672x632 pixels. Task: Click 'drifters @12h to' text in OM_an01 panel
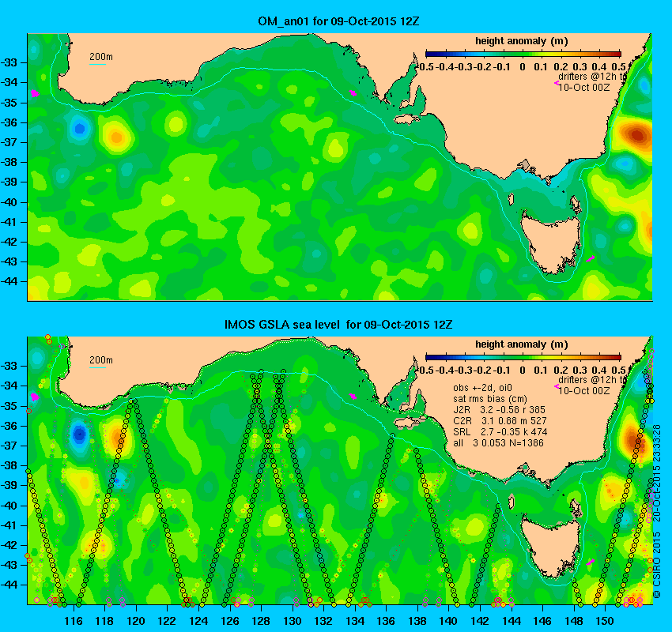592,77
